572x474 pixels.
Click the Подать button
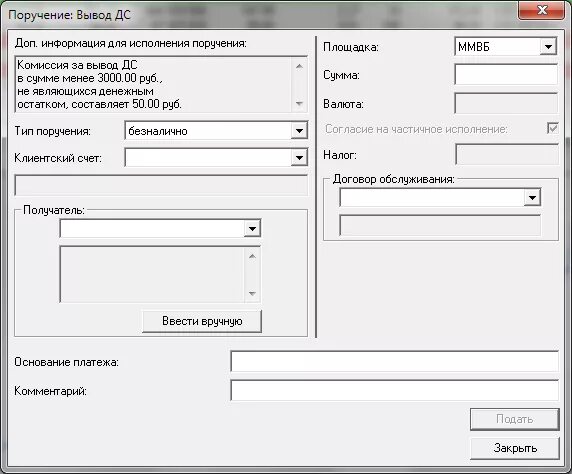tap(514, 419)
